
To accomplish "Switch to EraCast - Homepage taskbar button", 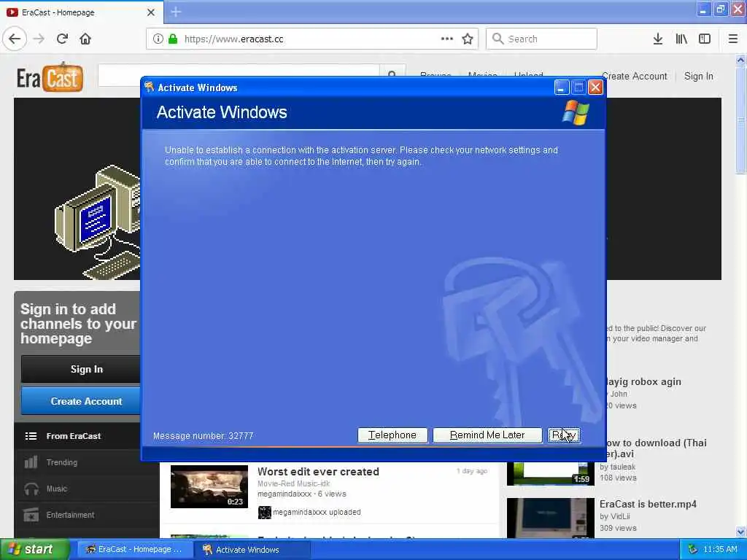I will 134,550.
